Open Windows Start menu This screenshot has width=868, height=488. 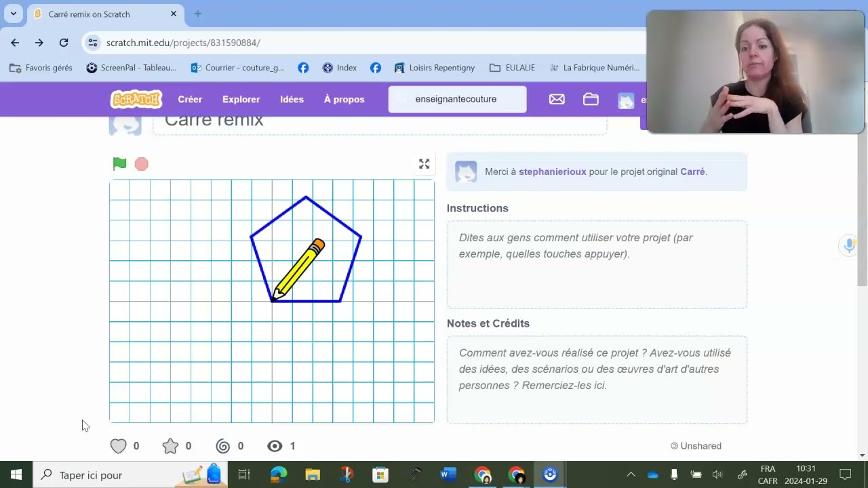[16, 475]
